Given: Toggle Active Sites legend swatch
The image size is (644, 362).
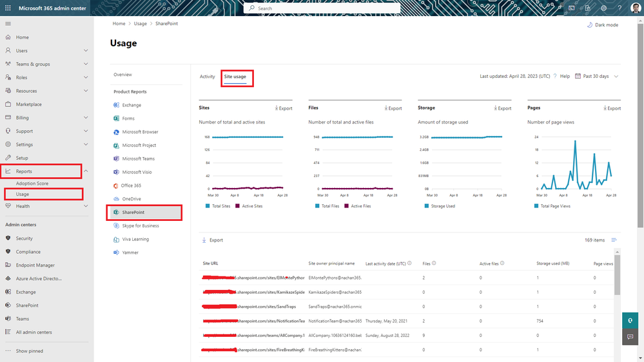Looking at the screenshot, I should coord(237,206).
